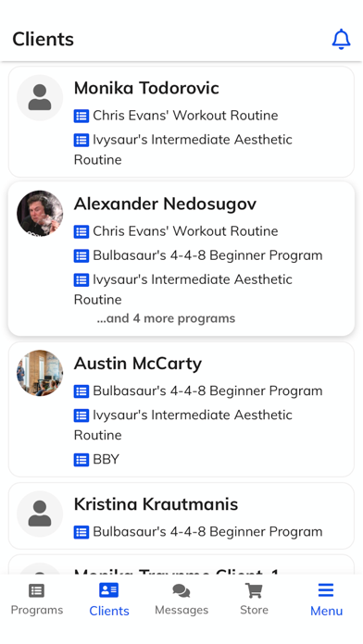This screenshot has height=644, width=363.
Task: Click Kristina Krautmanis's placeholder avatar icon
Action: pos(40,514)
